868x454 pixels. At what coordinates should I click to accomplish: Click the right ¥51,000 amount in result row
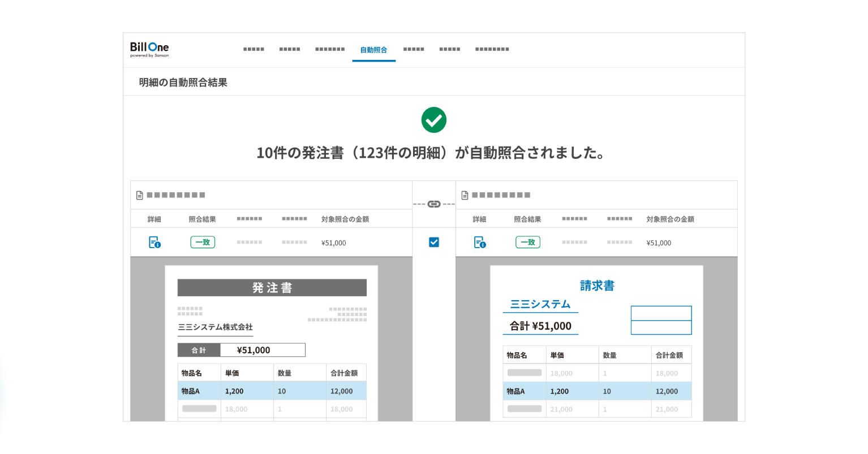click(x=659, y=243)
